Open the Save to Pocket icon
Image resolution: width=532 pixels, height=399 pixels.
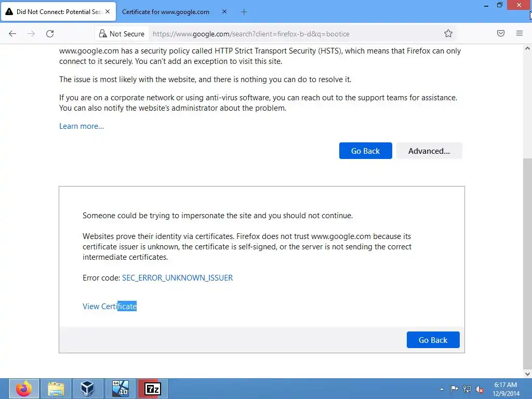501,33
